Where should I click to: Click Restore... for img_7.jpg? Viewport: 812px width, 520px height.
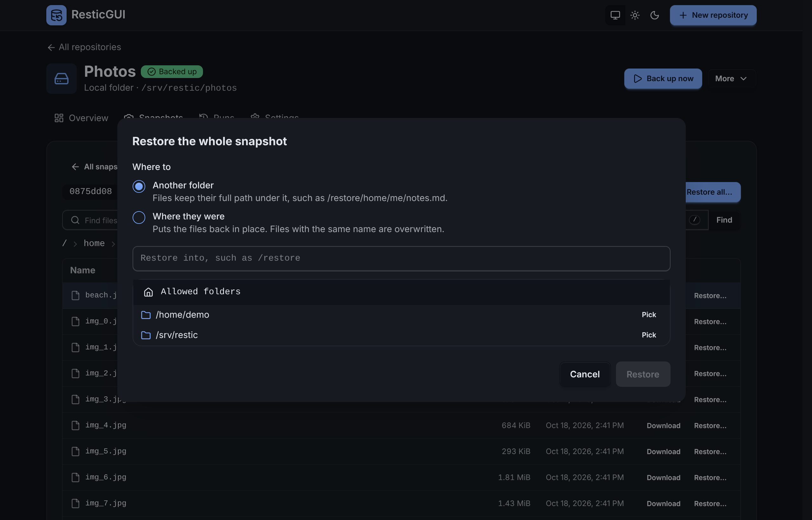pos(710,504)
